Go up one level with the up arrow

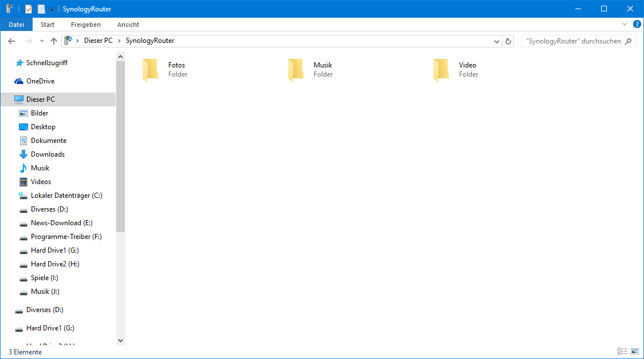[x=54, y=41]
